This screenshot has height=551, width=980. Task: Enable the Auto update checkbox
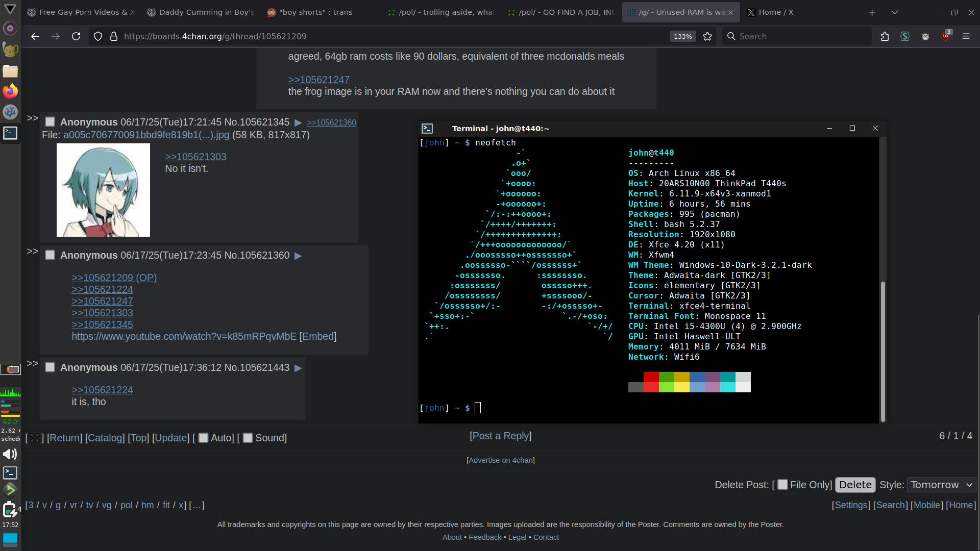pos(203,438)
